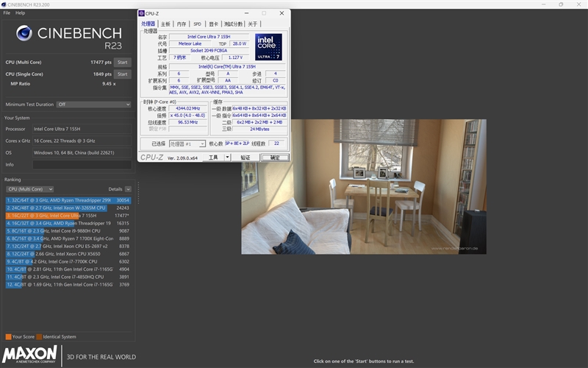588x368 pixels.
Task: Click the 24 MBytes L3 cache value
Action: coord(259,129)
